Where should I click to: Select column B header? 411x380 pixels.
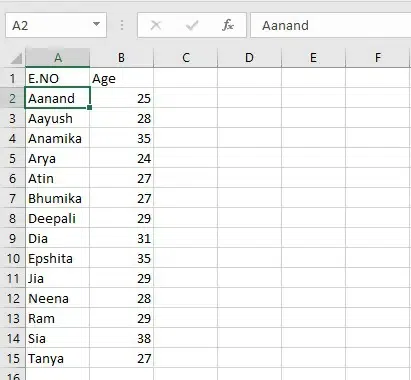coord(121,58)
